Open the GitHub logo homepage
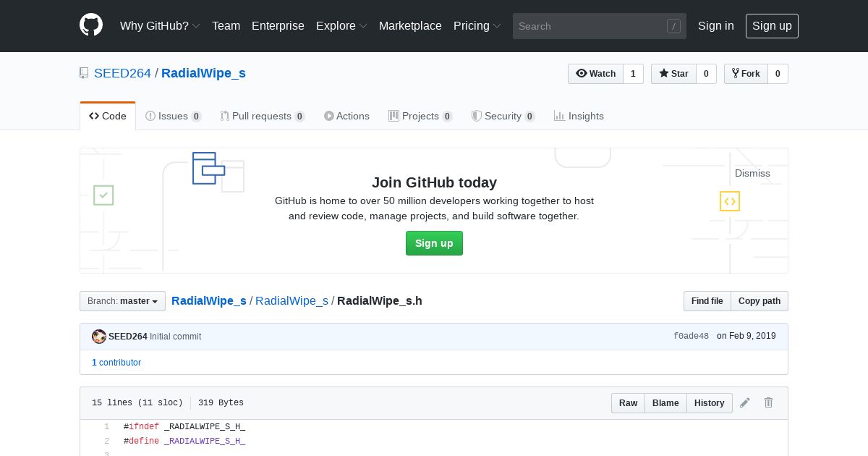Image resolution: width=868 pixels, height=456 pixels. point(91,25)
